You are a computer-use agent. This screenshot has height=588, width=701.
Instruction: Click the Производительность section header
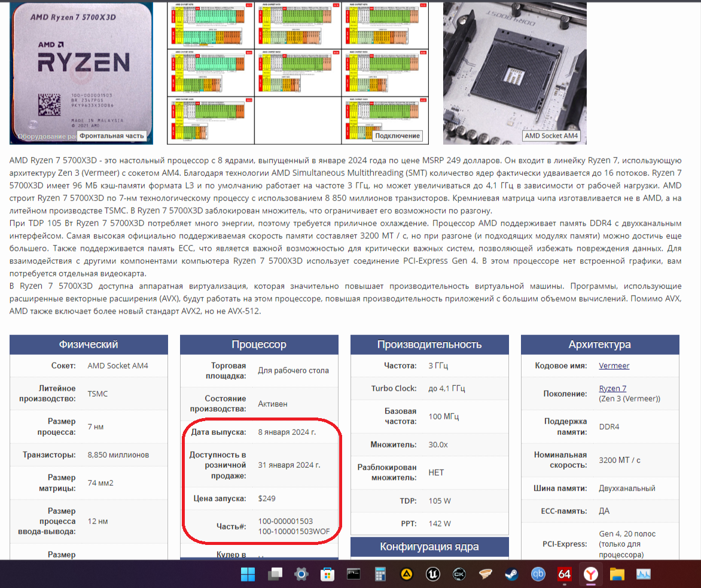click(x=429, y=345)
